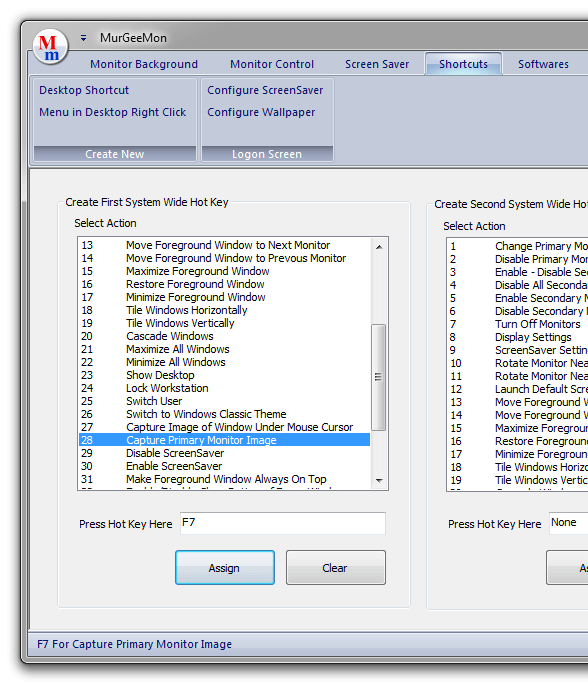Select row 16 Restore Foreground Window in first list
The height and width of the screenshot is (684, 588).
point(225,284)
